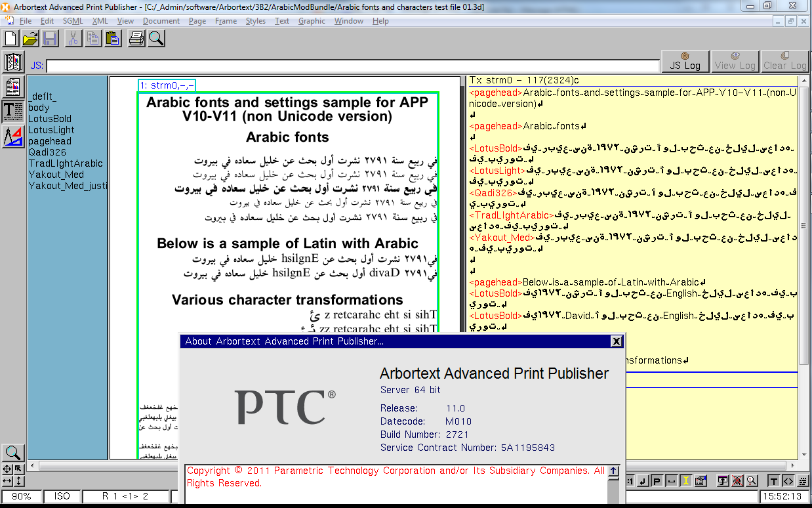Click the ISO status field
This screenshot has height=508, width=812.
pyautogui.click(x=62, y=496)
